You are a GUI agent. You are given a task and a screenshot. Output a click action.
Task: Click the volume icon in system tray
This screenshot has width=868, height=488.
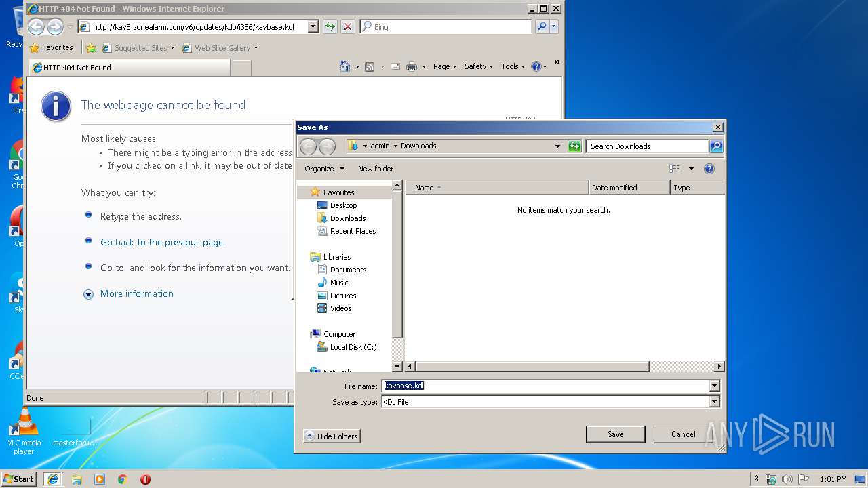(787, 479)
